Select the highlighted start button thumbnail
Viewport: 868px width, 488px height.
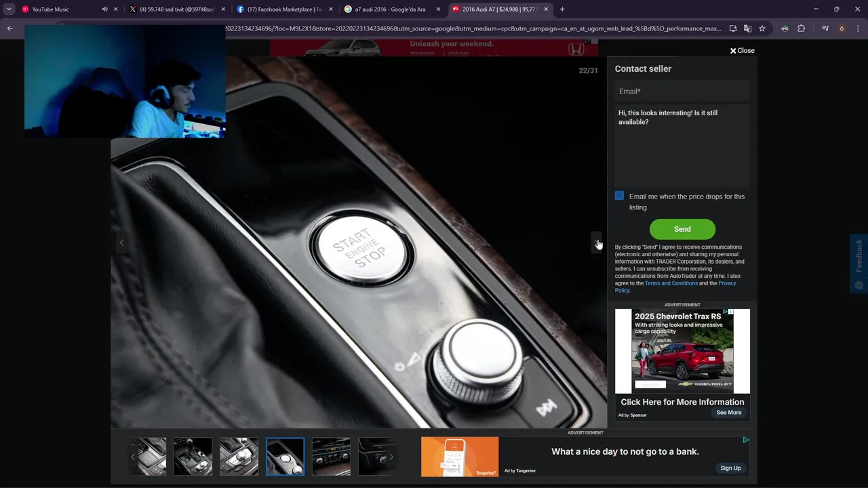285,456
